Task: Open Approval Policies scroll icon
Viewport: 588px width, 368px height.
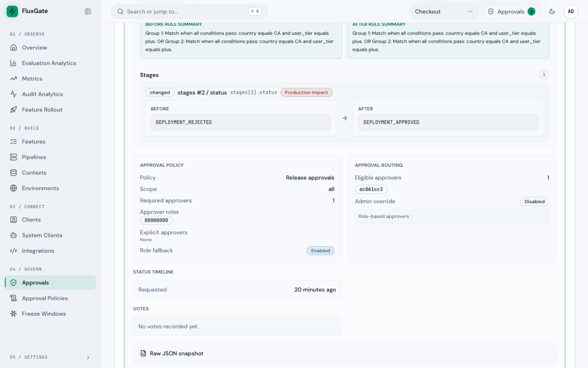Action: coord(14,298)
